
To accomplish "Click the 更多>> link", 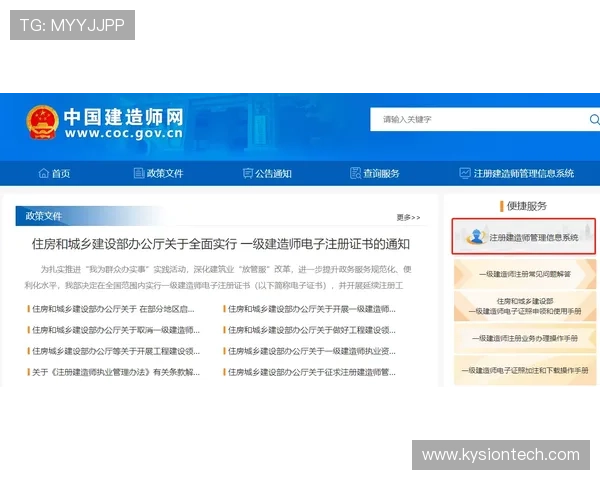I will [408, 217].
